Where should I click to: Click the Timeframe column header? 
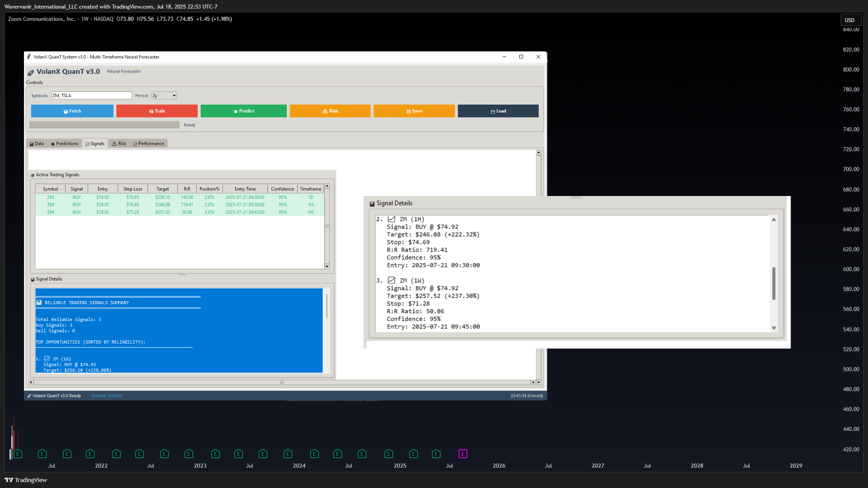tap(311, 189)
